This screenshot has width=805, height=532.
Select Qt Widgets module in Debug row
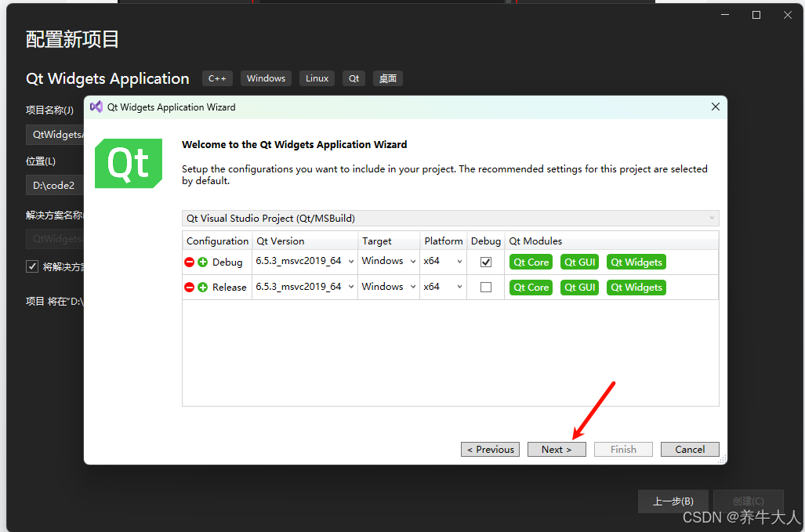pos(636,262)
